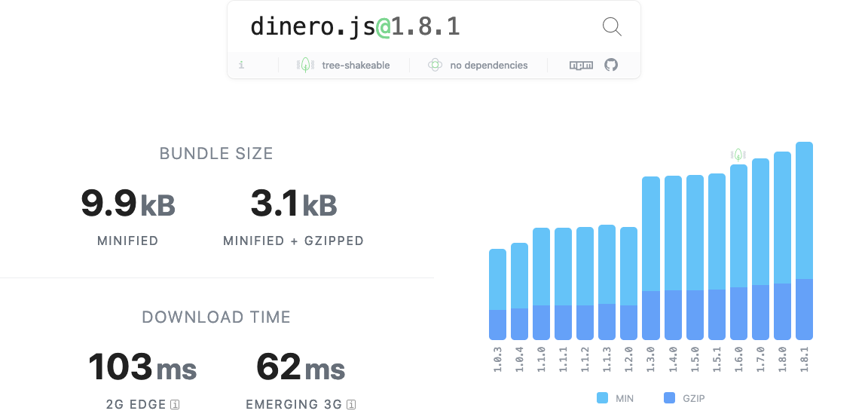Viewport: 868px width, 417px height.
Task: Select the 1.1.0 version bar
Action: pyautogui.click(x=542, y=284)
